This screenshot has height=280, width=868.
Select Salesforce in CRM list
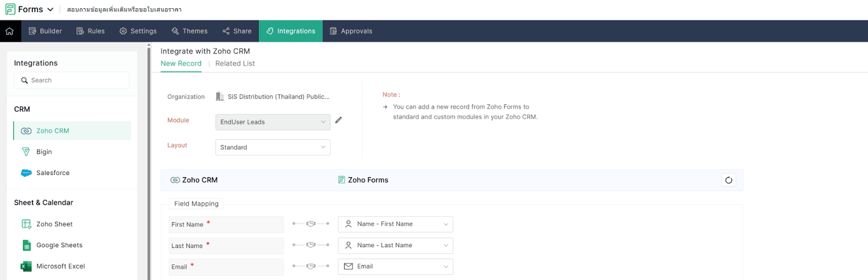[53, 173]
